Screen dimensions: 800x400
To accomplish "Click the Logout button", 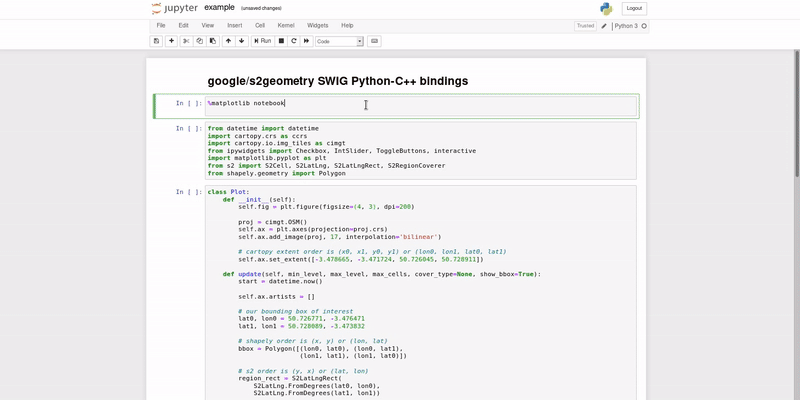I will click(634, 8).
